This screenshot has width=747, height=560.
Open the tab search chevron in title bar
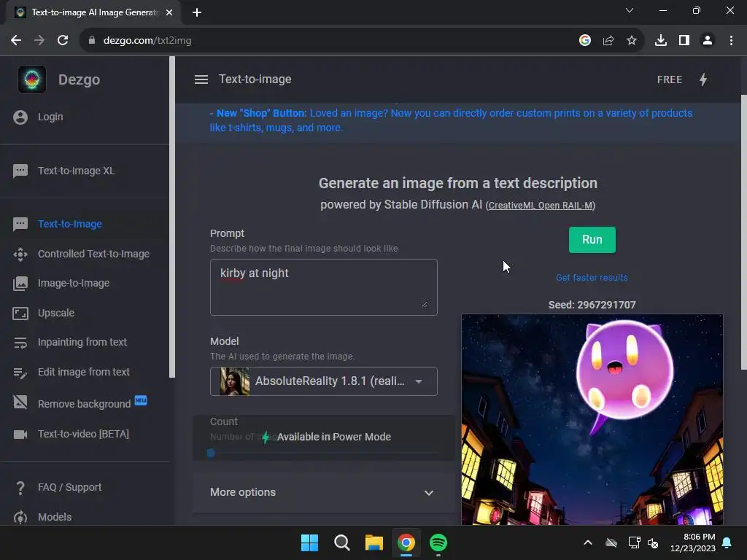pyautogui.click(x=630, y=10)
